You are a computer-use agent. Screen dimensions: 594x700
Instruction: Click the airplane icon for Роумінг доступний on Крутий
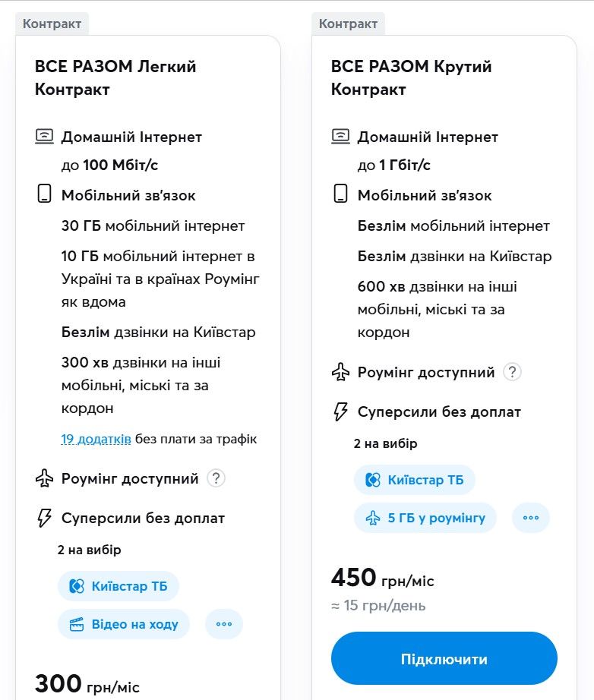[340, 372]
